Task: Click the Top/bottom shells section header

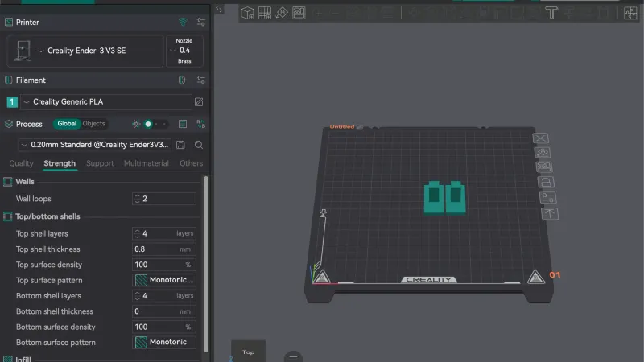Action: [x=47, y=216]
